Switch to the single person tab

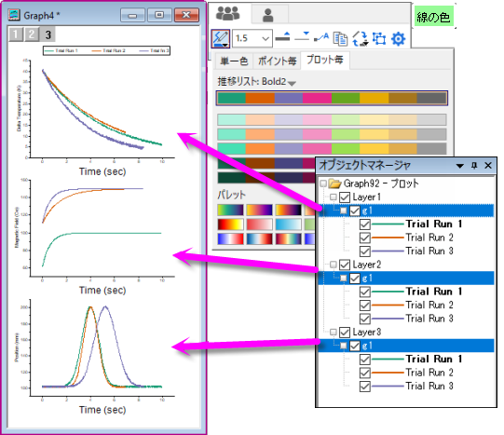point(267,15)
